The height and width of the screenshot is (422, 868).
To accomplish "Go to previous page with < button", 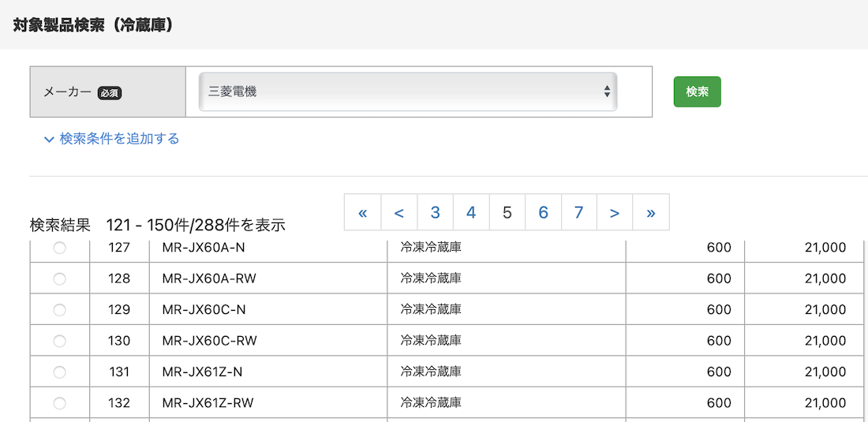I will click(399, 212).
